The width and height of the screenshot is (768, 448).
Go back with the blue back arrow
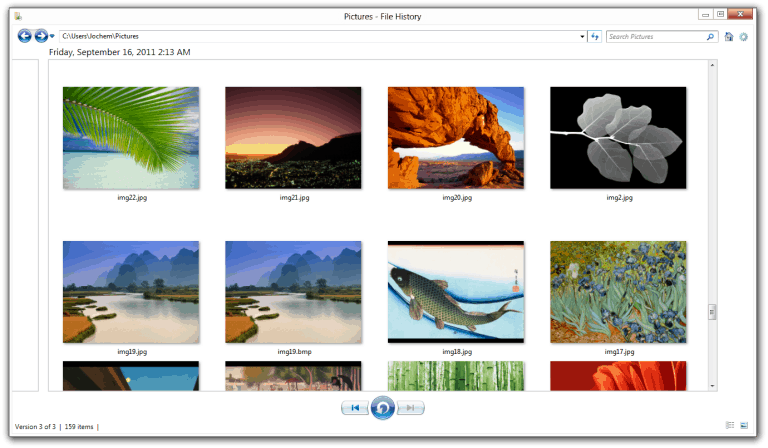pos(24,36)
